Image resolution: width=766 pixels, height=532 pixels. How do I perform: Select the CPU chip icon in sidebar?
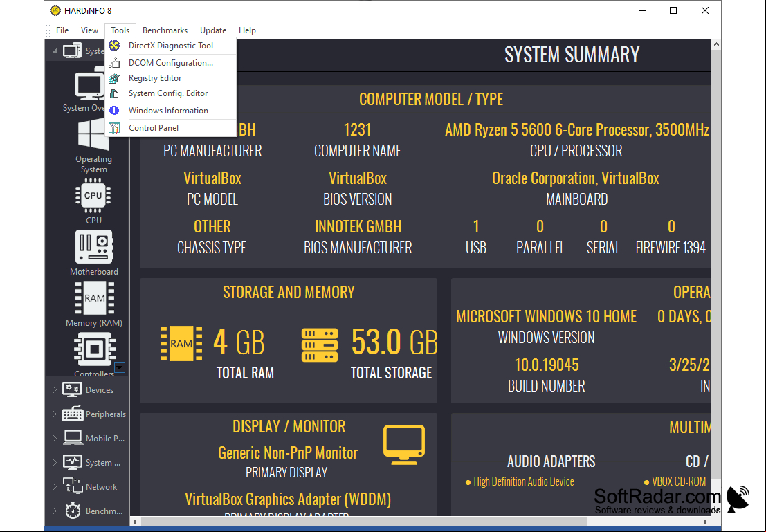[93, 196]
